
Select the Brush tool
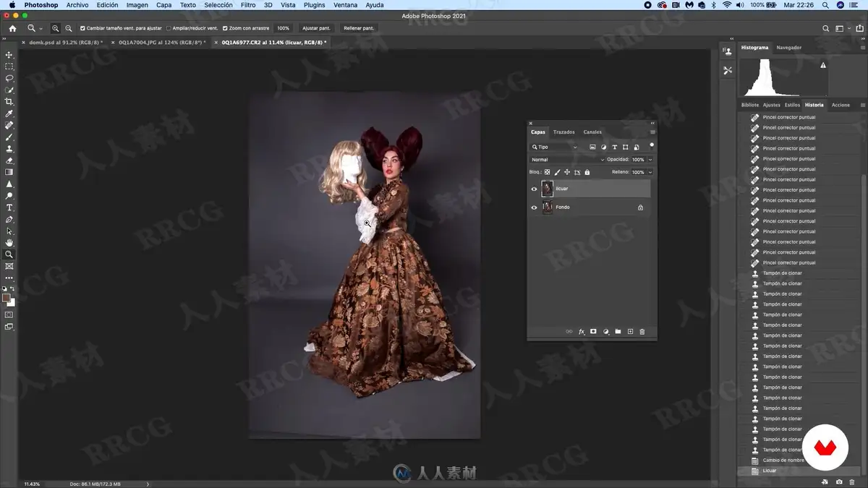[x=9, y=137]
